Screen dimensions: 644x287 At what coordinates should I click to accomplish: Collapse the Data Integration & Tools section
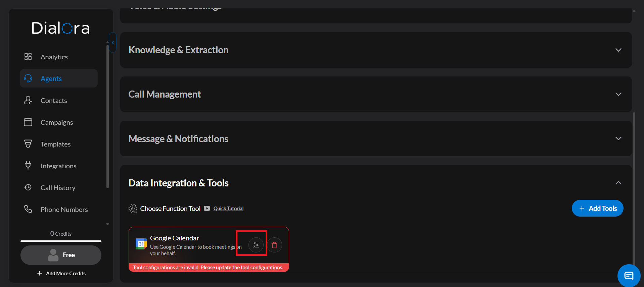(x=618, y=183)
